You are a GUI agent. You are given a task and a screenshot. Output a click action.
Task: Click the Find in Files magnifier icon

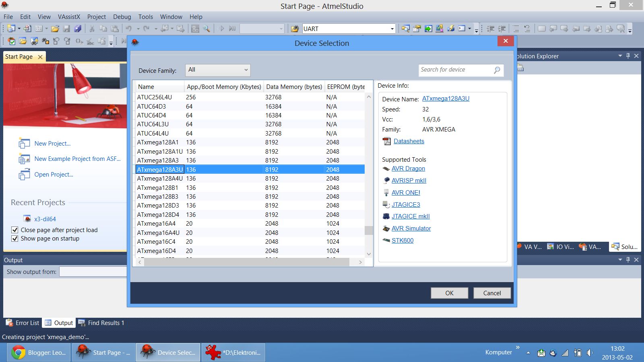206,29
